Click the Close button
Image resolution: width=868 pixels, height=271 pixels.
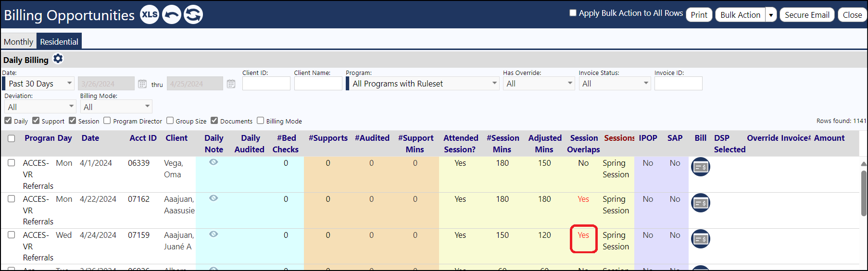click(852, 15)
